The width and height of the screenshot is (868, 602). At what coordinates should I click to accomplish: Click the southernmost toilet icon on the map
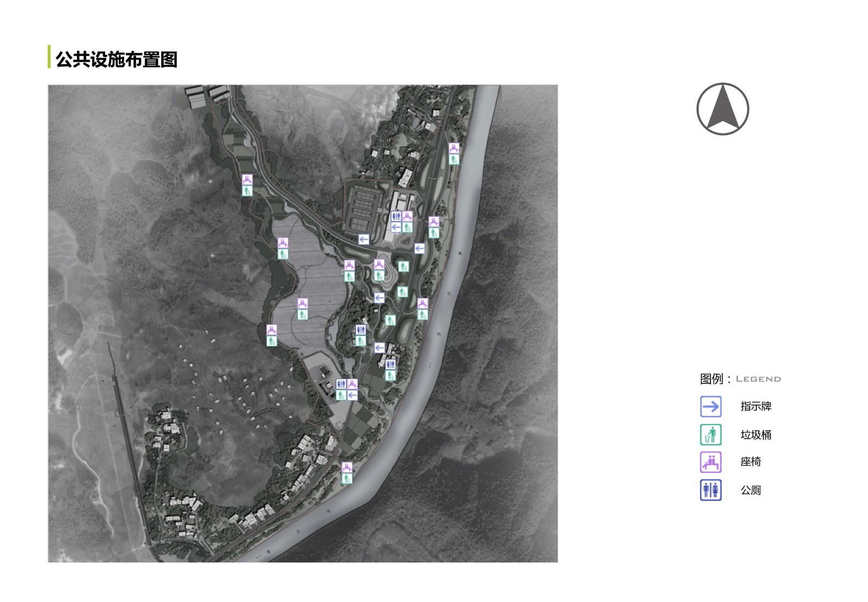341,384
